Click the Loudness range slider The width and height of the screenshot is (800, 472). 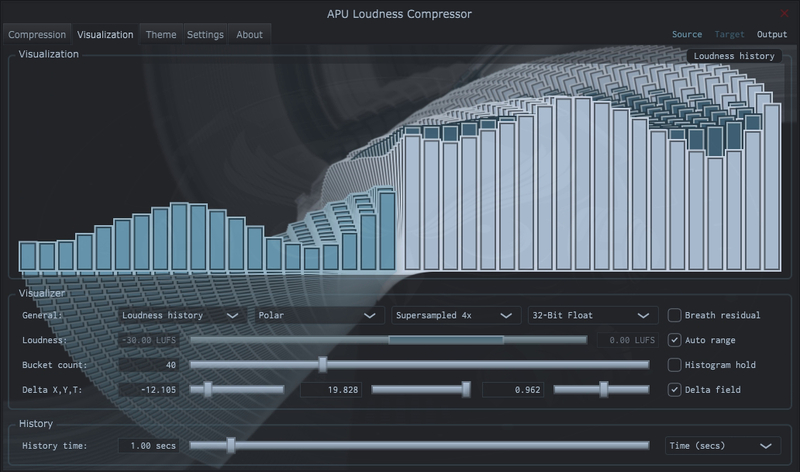click(x=388, y=340)
